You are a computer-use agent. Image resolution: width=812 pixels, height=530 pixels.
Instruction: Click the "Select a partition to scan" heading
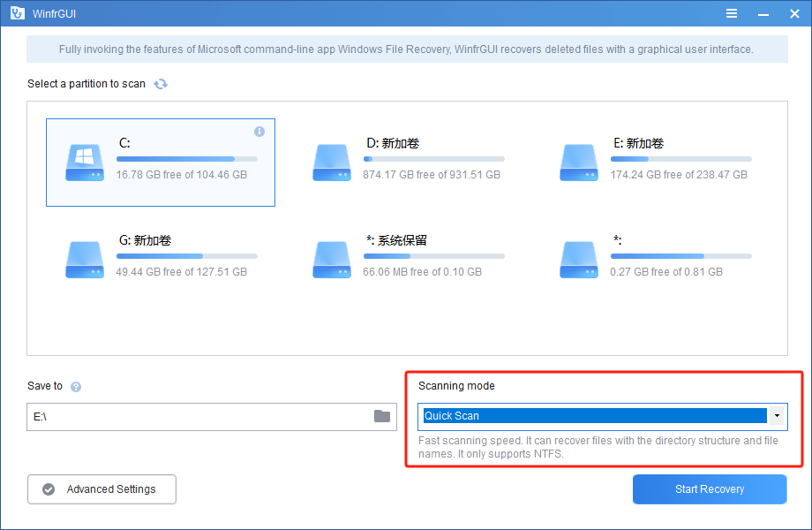tap(86, 84)
